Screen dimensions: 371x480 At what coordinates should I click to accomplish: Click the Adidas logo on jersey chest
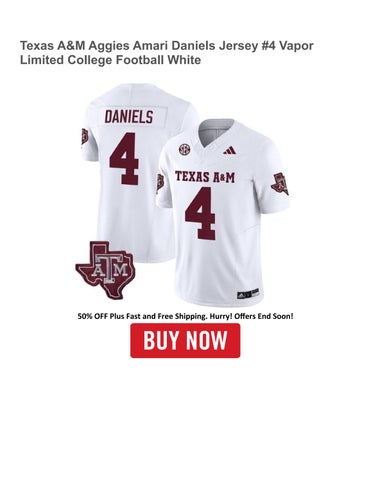click(229, 150)
